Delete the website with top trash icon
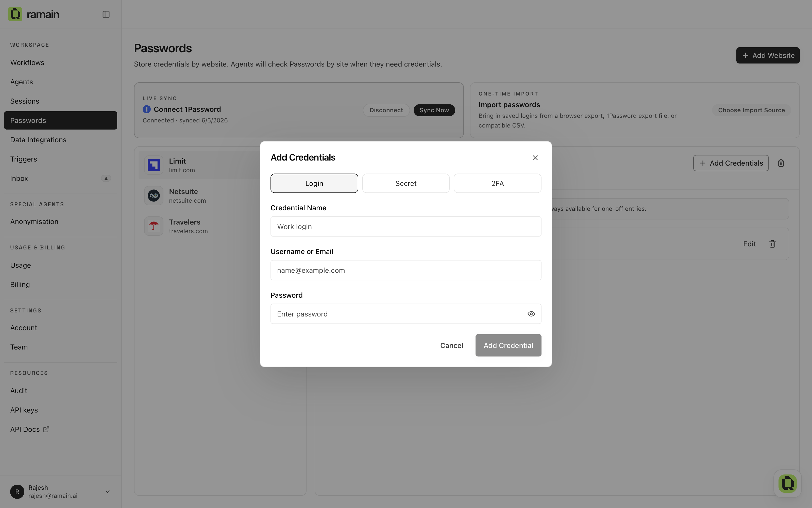This screenshot has width=812, height=508. (781, 163)
